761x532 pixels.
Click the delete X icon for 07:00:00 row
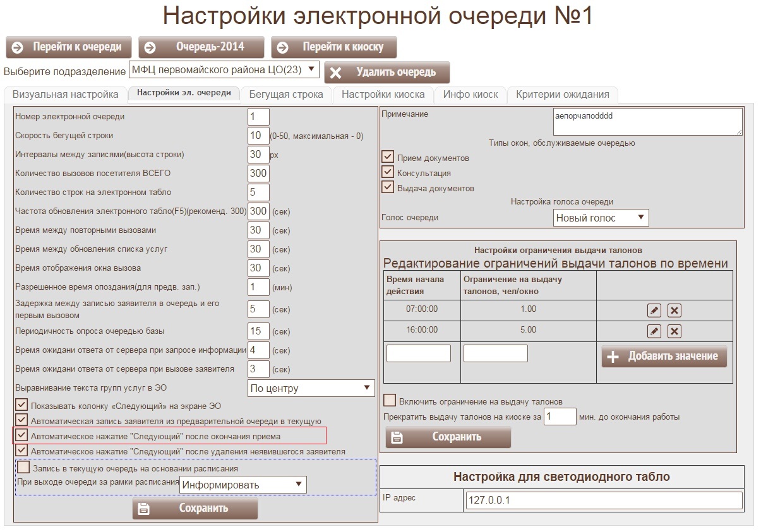(x=674, y=310)
